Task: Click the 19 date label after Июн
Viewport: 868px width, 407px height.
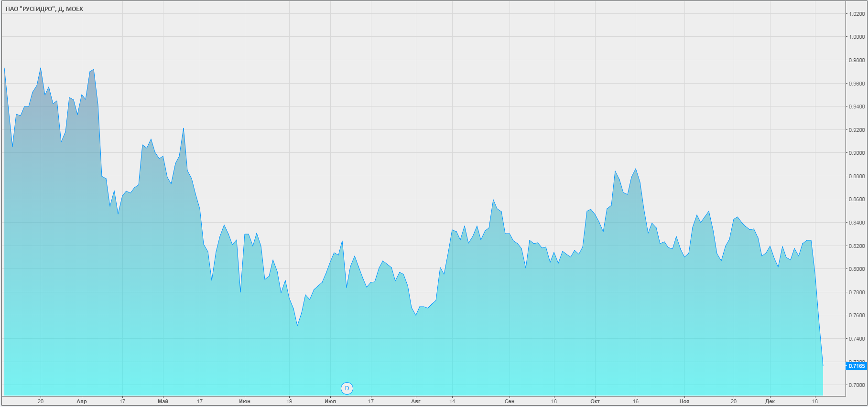Action: (x=289, y=401)
